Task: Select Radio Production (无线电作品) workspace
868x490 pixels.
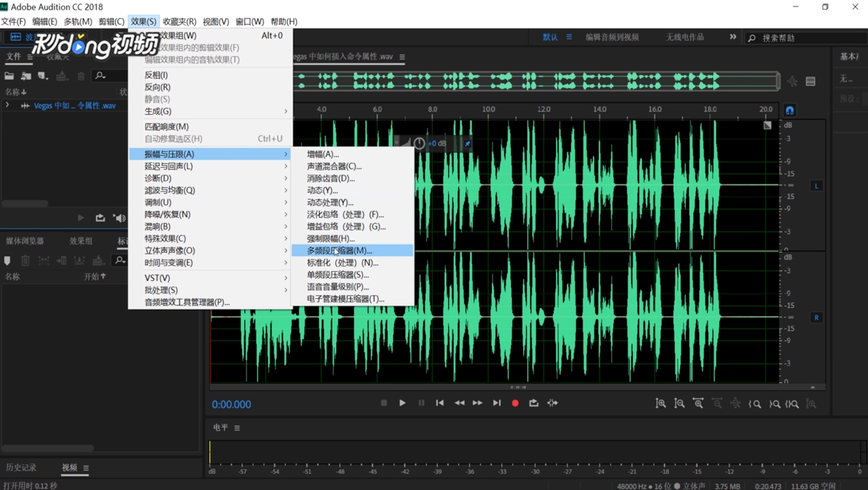Action: tap(685, 37)
